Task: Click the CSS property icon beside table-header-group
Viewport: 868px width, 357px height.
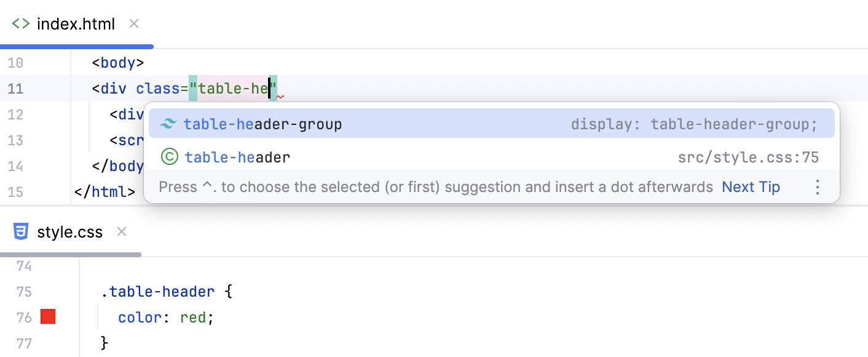Action: click(x=168, y=124)
